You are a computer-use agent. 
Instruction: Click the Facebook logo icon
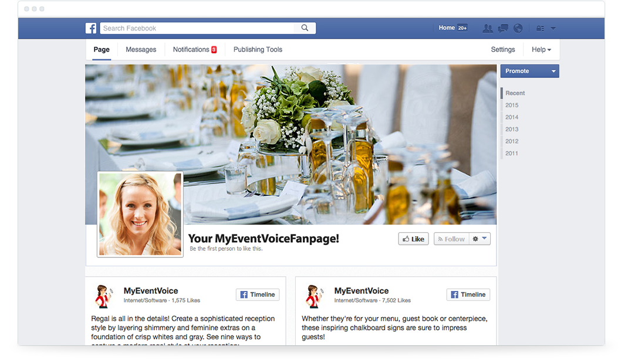pos(91,28)
